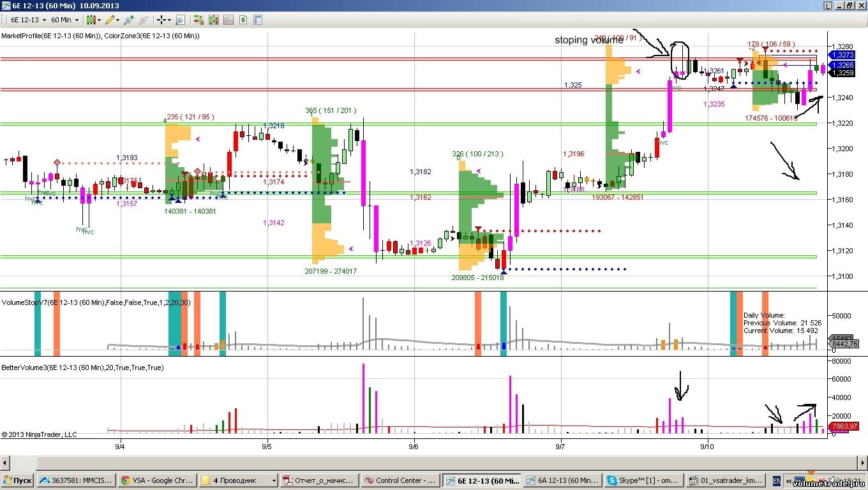
Task: Click Current Volume: 15 492 text
Action: point(781,330)
